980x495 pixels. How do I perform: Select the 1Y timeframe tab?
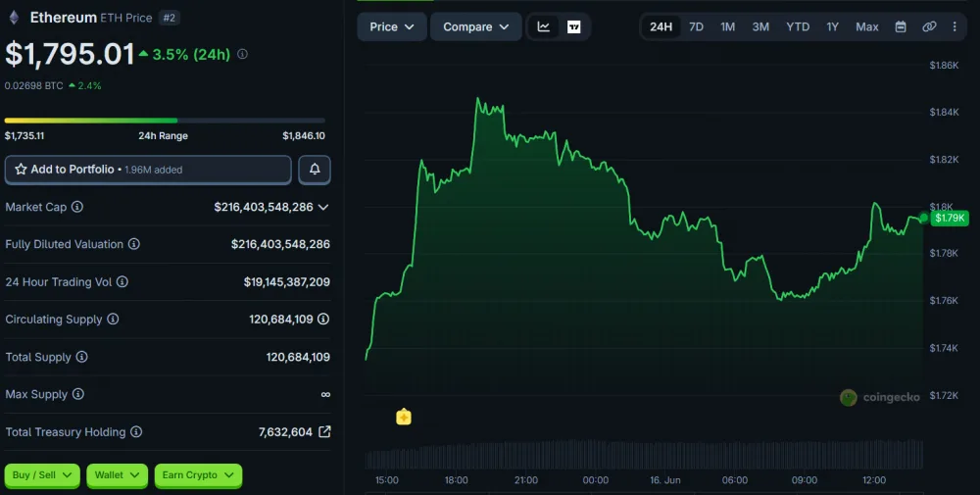(832, 26)
